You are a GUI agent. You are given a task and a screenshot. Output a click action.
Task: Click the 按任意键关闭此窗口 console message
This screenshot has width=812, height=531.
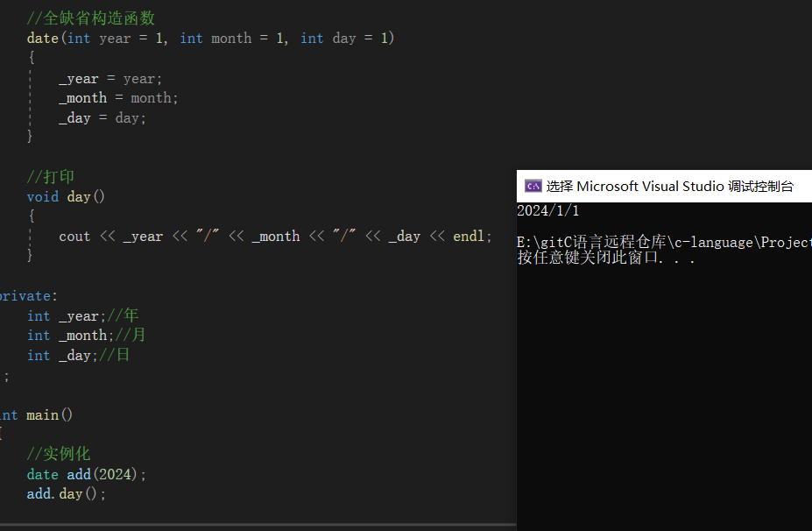605,258
